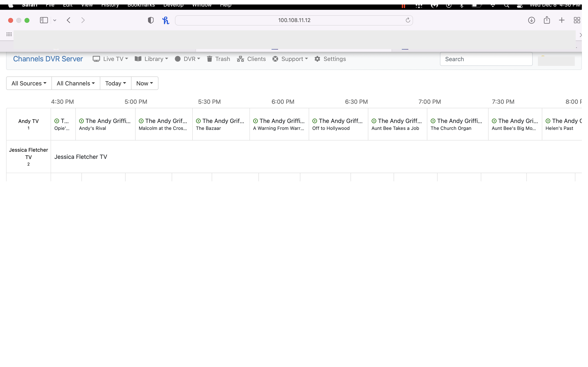
Task: Open Settings in navigation bar
Action: (330, 59)
